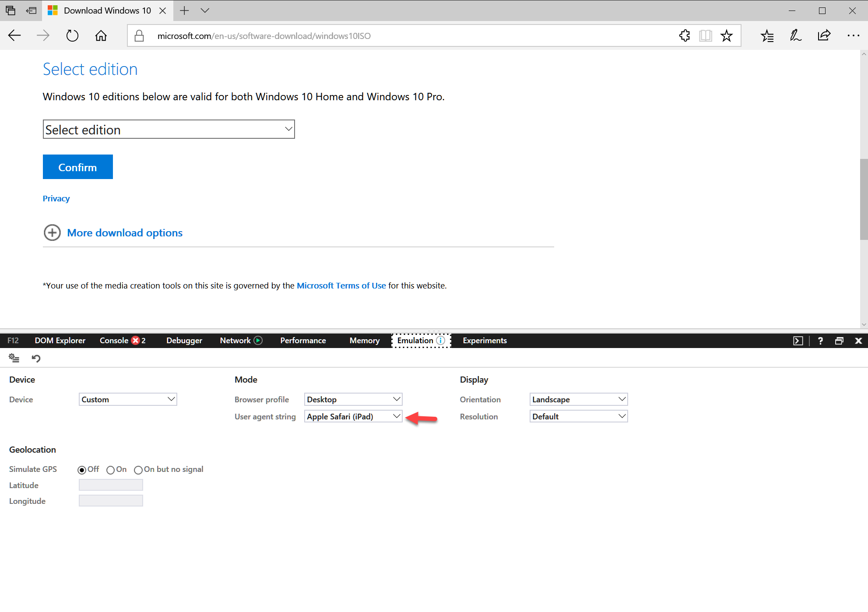Go to Home page icon

coord(101,35)
